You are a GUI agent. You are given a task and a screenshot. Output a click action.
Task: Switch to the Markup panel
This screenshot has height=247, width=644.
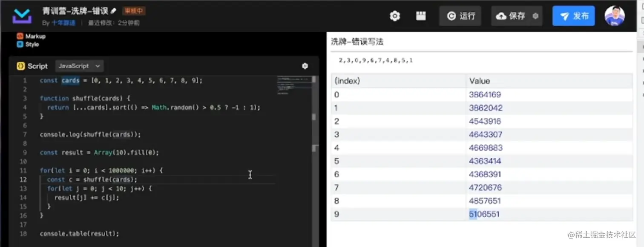(x=31, y=36)
